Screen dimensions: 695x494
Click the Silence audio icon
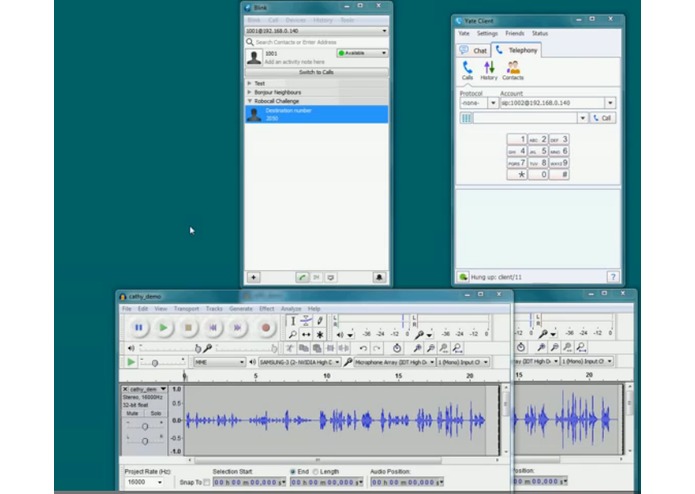(x=344, y=348)
